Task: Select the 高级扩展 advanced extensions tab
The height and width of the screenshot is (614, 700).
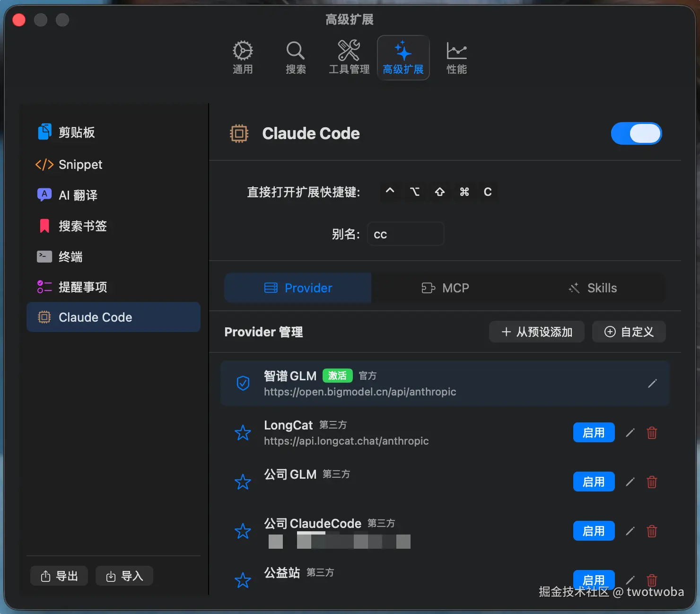Action: [403, 58]
